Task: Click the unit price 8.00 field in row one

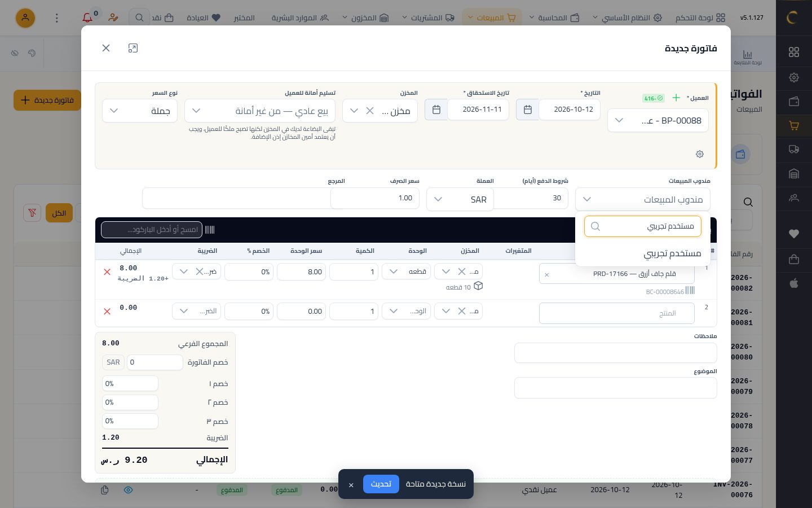Action: [x=302, y=271]
